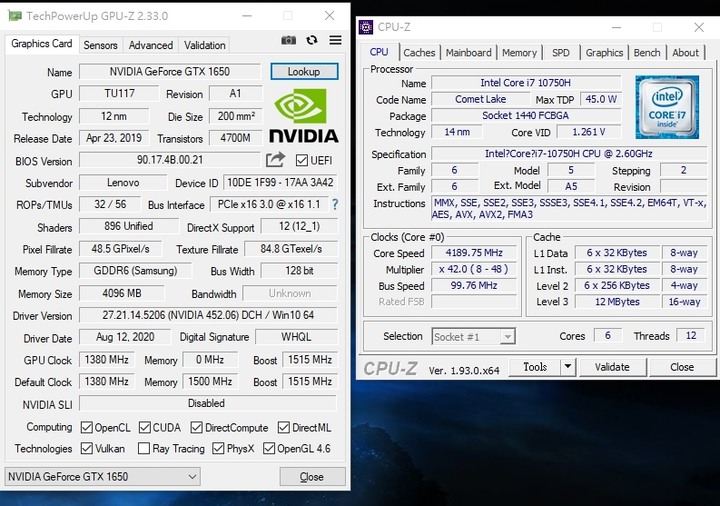Image resolution: width=720 pixels, height=506 pixels.
Task: Open CPU-Z SPD tab
Action: (561, 53)
